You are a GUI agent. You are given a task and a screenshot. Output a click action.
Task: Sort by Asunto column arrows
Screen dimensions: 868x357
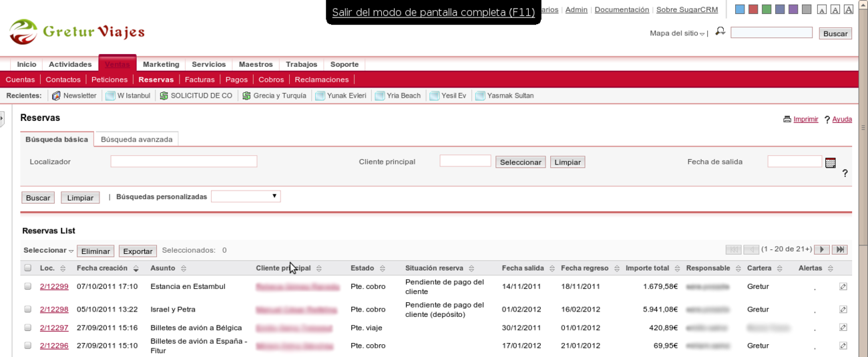click(x=184, y=269)
